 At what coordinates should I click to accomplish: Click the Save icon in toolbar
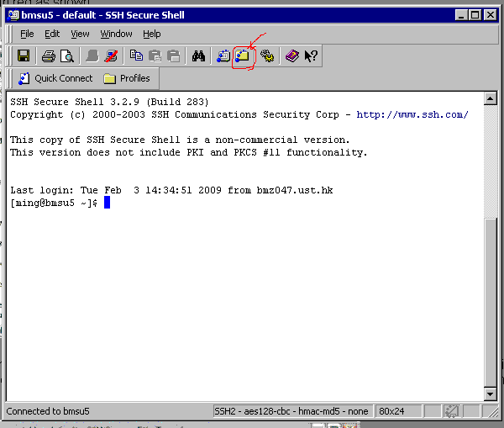pos(24,56)
